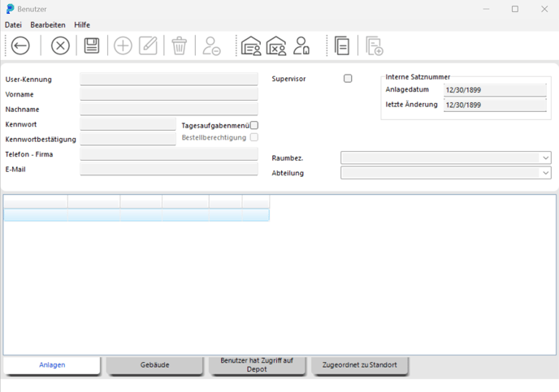Open the Hilfe menu
This screenshot has height=392, width=559.
[82, 25]
